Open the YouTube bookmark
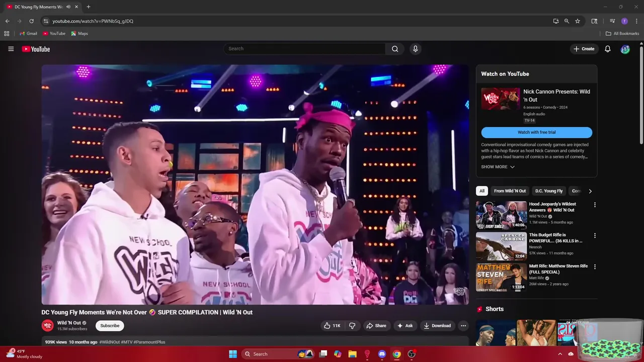 54,34
